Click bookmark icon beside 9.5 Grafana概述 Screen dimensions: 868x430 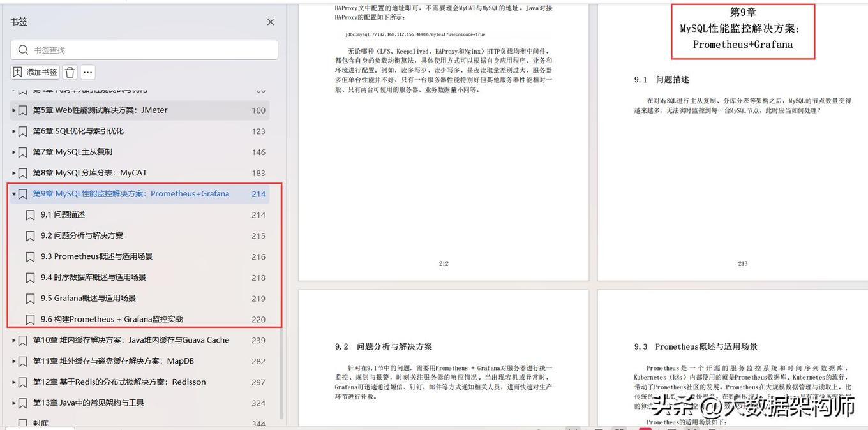pyautogui.click(x=30, y=299)
